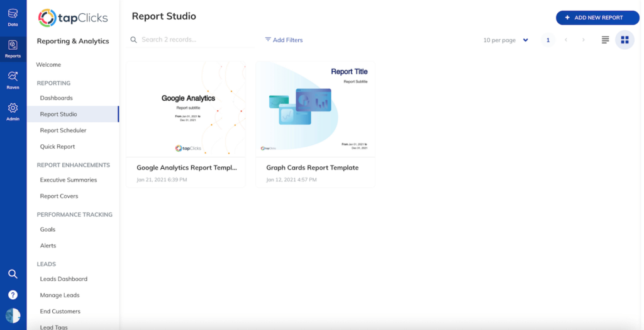Screen dimensions: 644x330
Task: Expand the 10 per page dropdown
Action: (506, 40)
